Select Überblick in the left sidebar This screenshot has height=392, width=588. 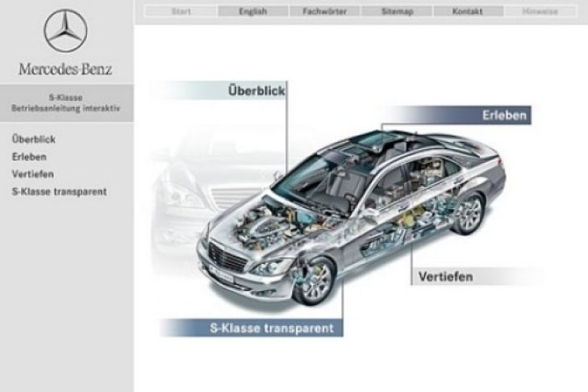[34, 140]
